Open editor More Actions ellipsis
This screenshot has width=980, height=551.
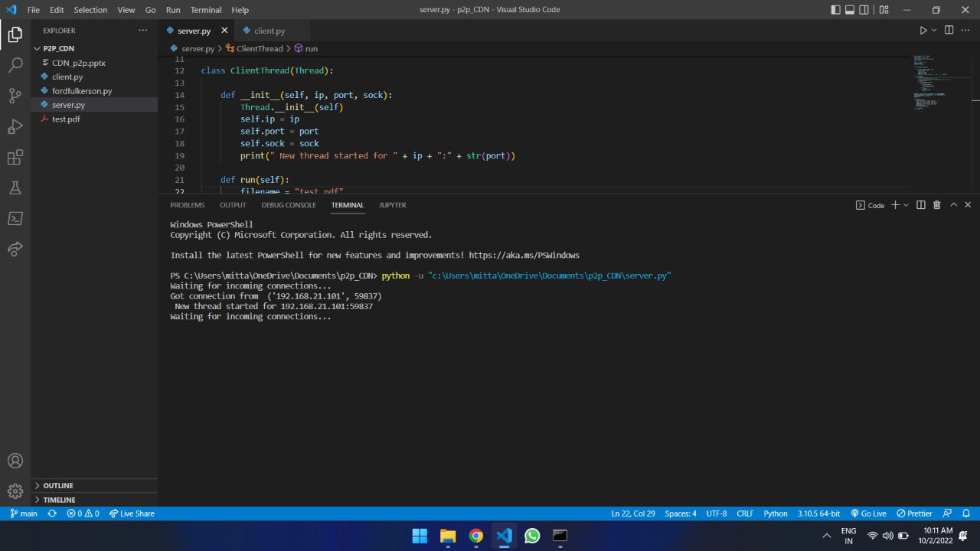965,31
